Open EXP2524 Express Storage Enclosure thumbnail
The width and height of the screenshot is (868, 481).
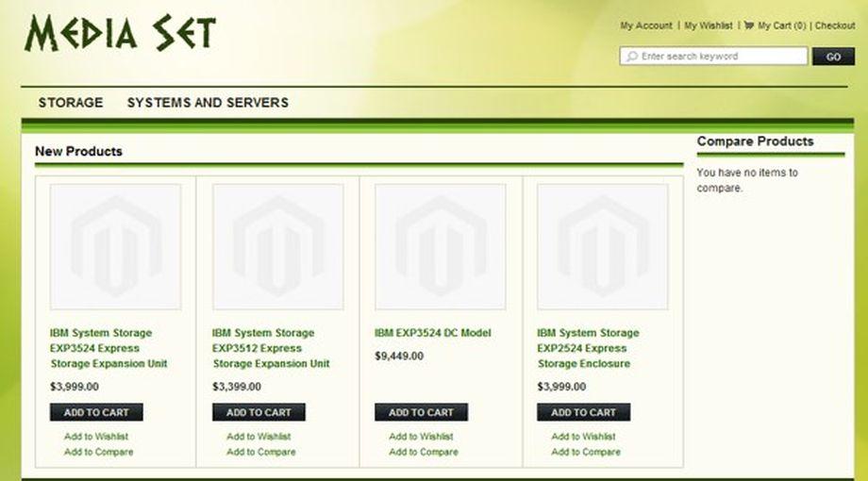pyautogui.click(x=602, y=247)
